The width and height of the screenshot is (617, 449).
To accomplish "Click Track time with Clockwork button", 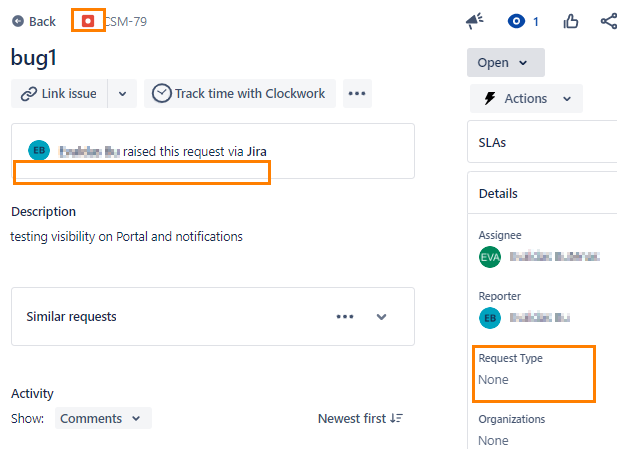I will pyautogui.click(x=240, y=94).
